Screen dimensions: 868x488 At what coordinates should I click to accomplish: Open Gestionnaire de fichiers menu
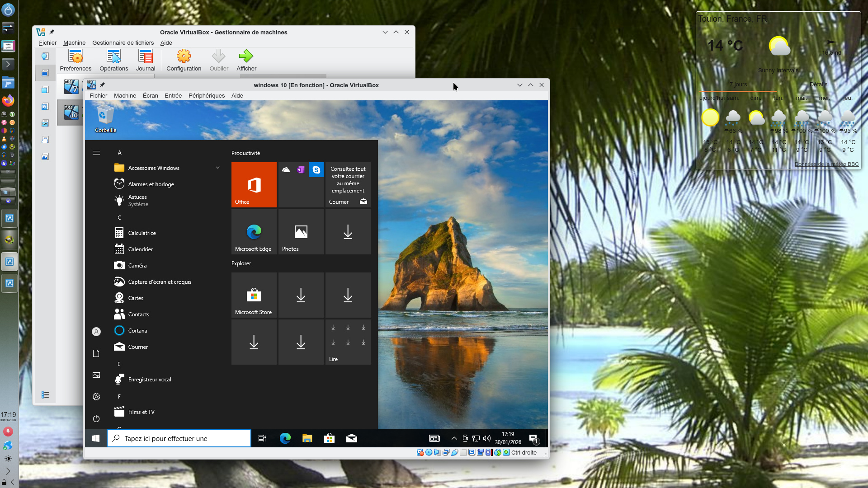pyautogui.click(x=123, y=43)
